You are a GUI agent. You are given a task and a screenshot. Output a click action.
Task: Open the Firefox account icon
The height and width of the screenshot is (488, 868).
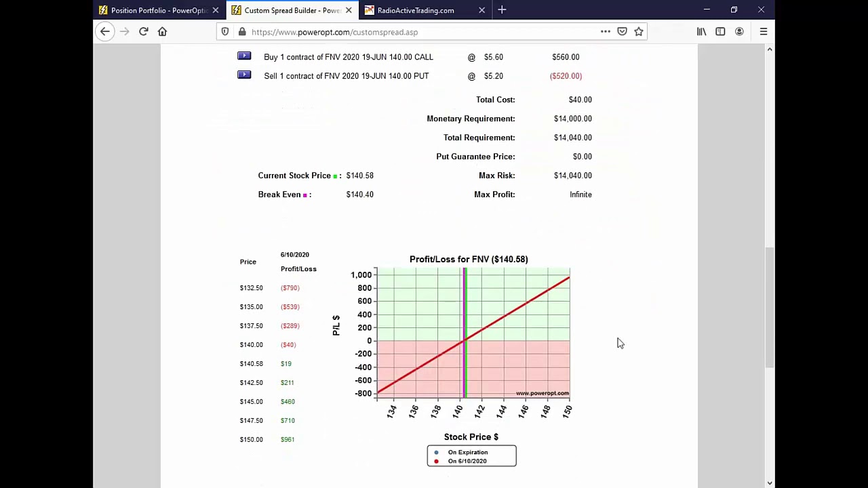[x=739, y=32]
